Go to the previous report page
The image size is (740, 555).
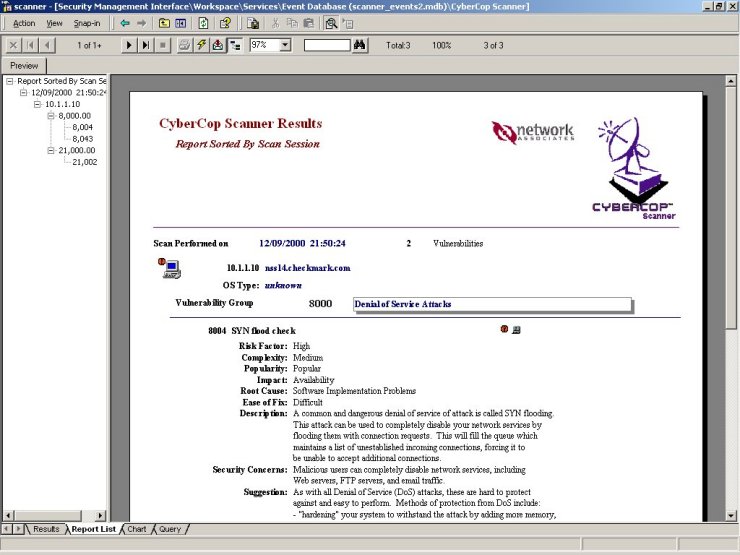(x=47, y=45)
